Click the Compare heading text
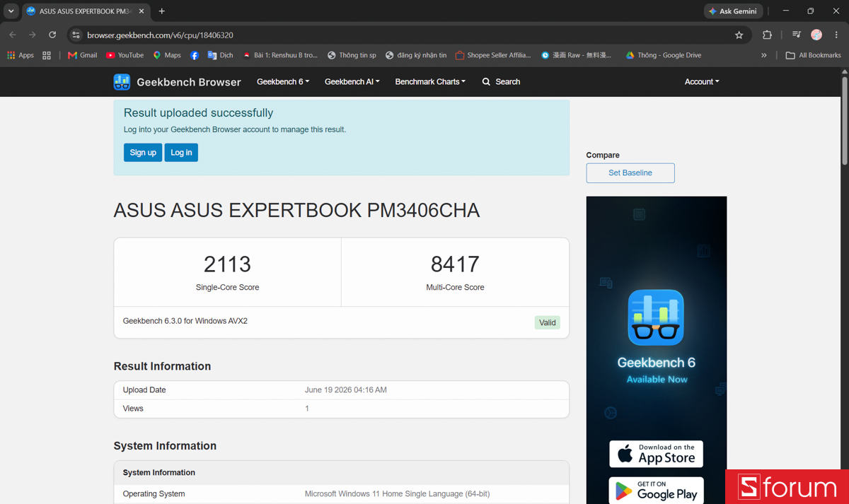849x504 pixels. [603, 156]
